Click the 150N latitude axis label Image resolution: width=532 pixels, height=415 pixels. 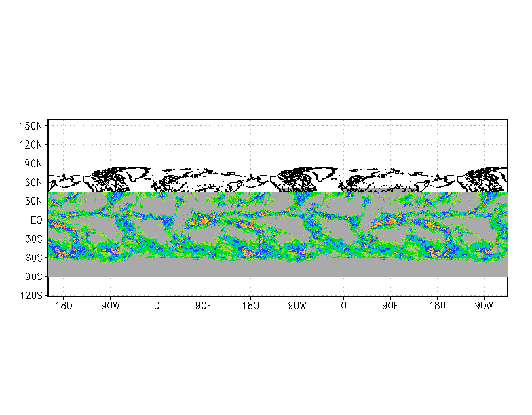coord(31,125)
